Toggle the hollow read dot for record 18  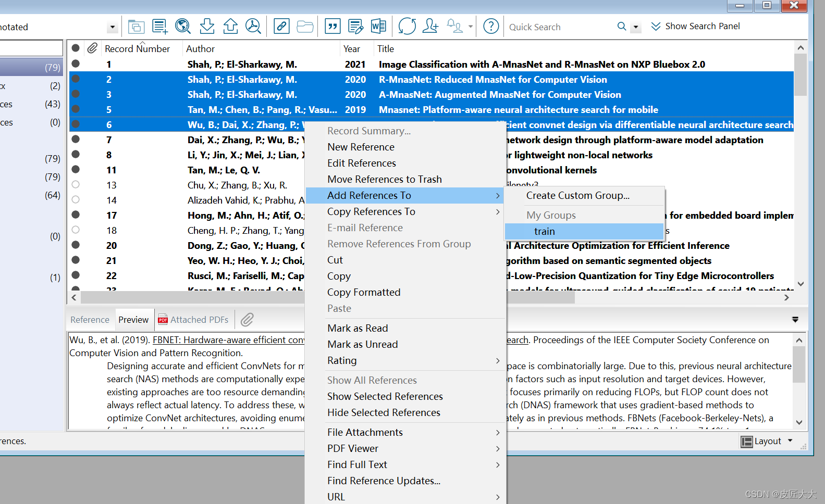tap(76, 230)
